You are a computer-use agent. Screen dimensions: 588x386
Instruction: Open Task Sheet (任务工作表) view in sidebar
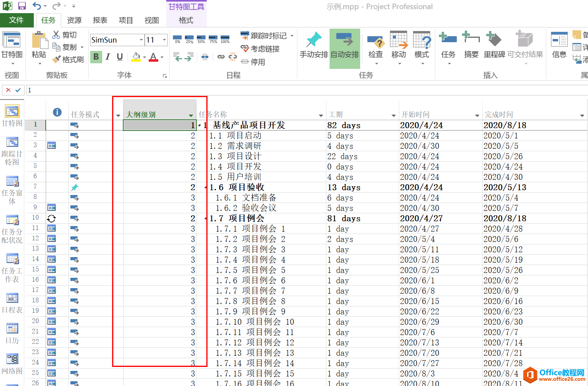click(12, 268)
